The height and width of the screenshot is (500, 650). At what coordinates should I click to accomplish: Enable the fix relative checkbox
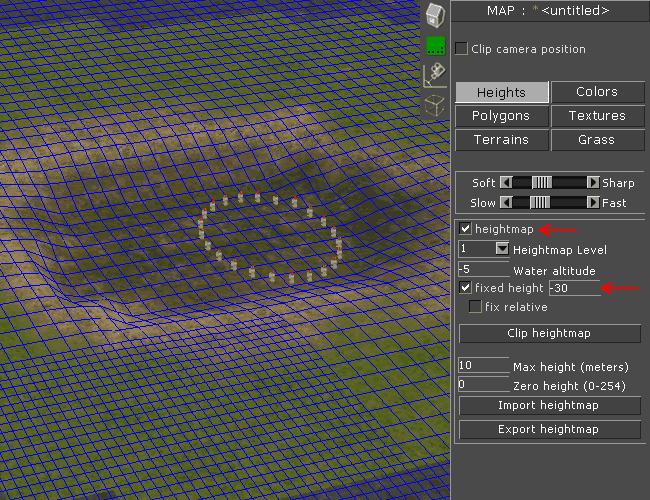click(x=475, y=306)
